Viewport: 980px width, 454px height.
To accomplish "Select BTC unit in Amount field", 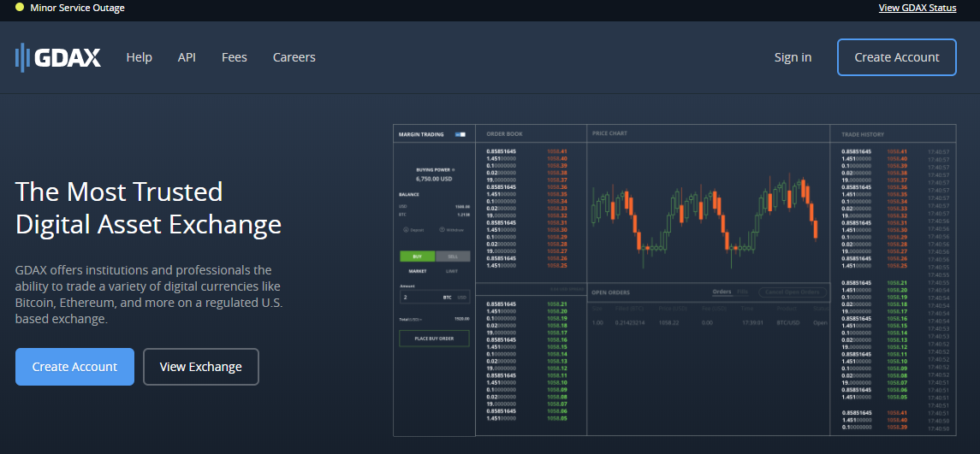I will pyautogui.click(x=447, y=298).
